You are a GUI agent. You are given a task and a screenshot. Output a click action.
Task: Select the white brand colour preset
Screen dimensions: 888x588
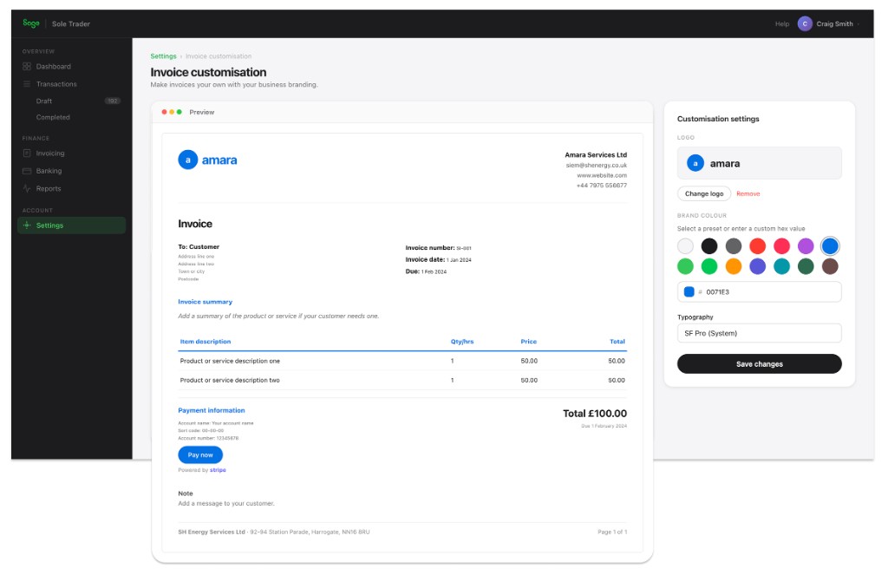pos(684,245)
